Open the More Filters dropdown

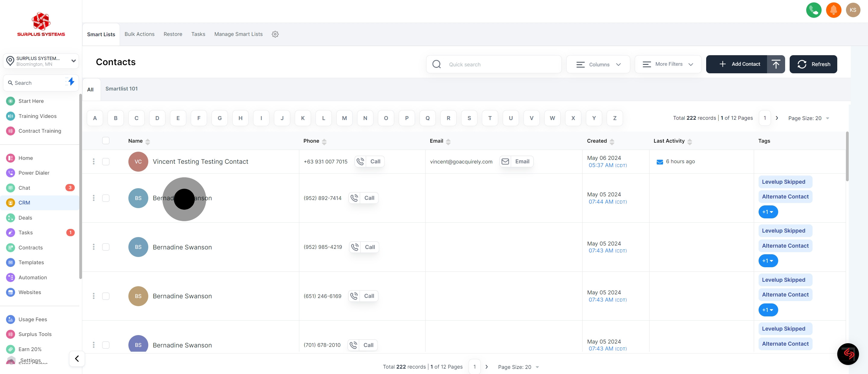[668, 64]
